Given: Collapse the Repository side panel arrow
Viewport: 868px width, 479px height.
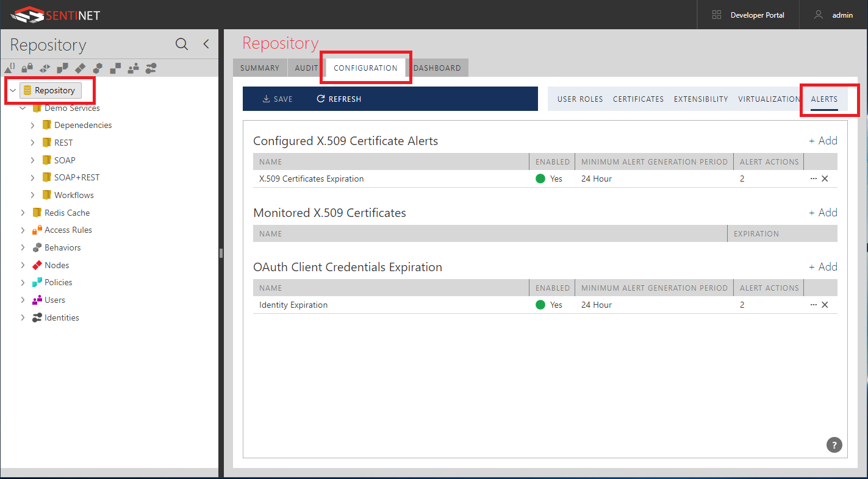Looking at the screenshot, I should click(x=206, y=44).
